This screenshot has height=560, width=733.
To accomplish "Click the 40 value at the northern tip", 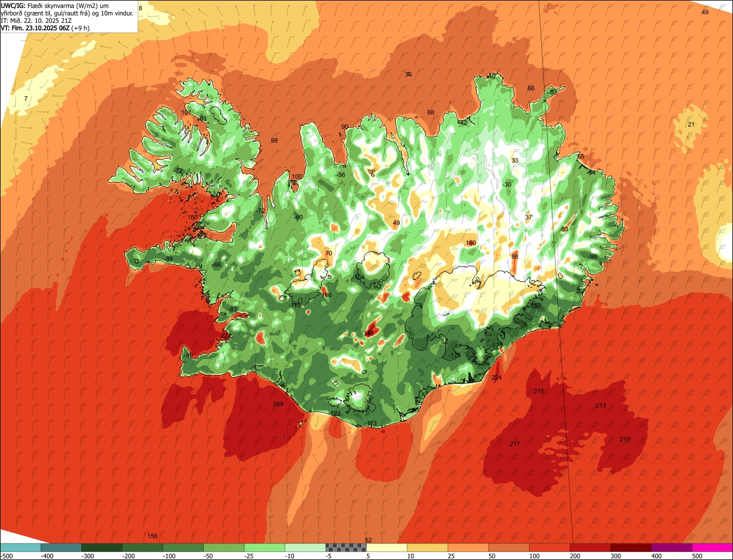I will coord(491,76).
